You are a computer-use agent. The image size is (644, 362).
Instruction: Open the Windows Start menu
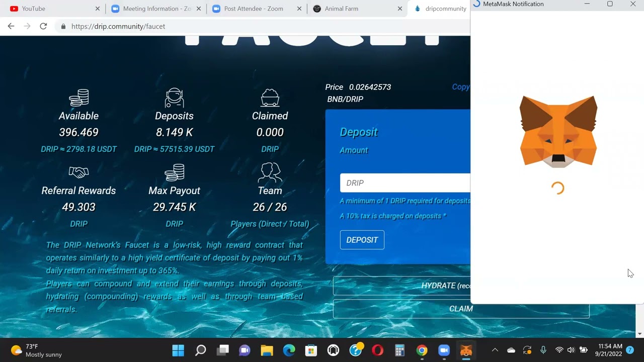point(178,350)
